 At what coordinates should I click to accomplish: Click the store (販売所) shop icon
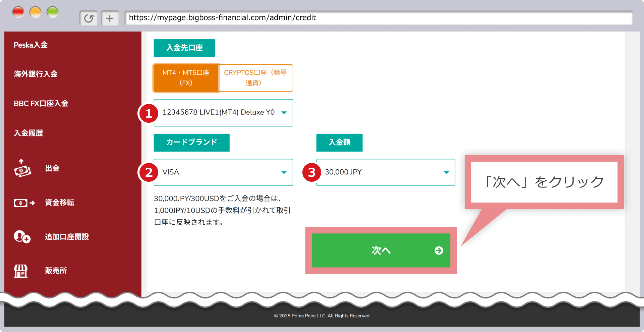tap(21, 271)
